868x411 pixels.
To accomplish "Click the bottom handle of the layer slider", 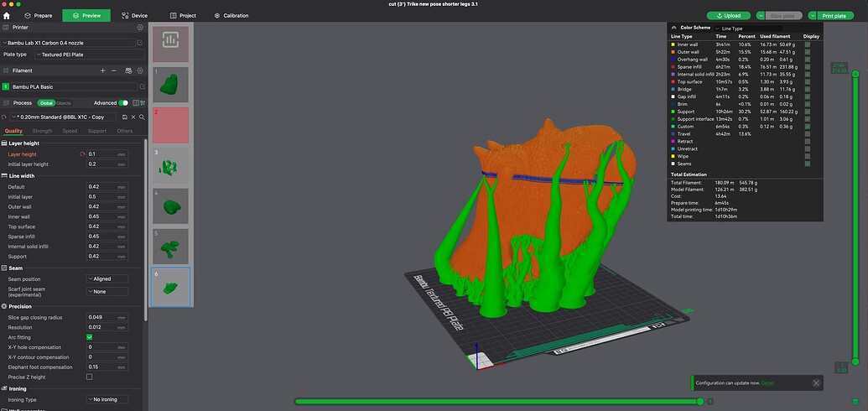I will pos(855,362).
